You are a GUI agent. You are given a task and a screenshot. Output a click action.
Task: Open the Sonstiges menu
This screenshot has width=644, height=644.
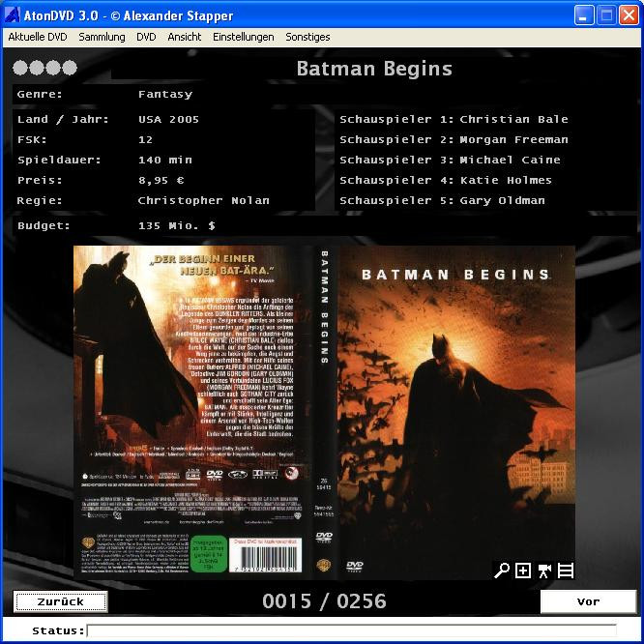pos(307,37)
